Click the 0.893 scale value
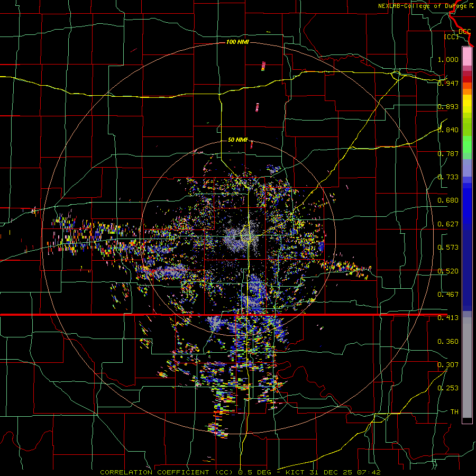476x476 pixels. 448,106
